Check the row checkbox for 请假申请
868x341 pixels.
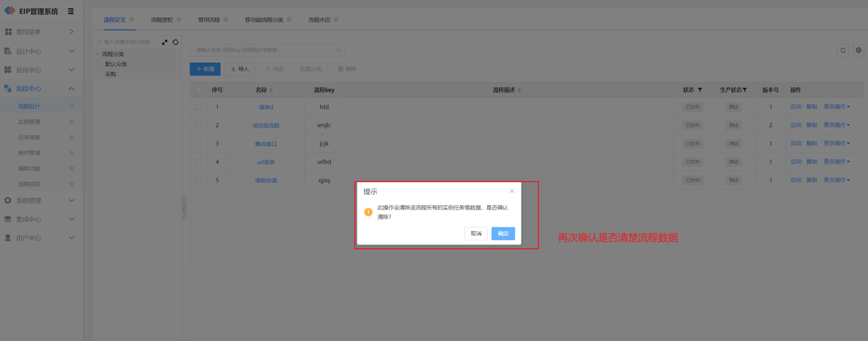pos(198,180)
